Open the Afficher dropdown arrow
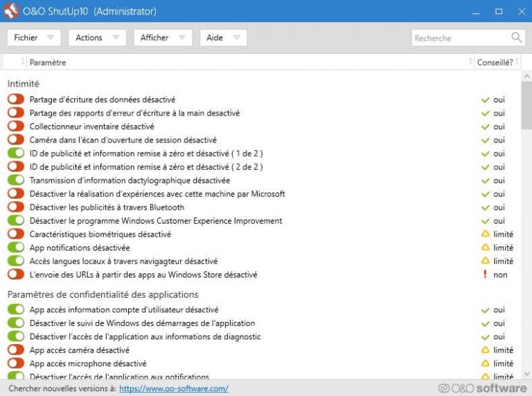This screenshot has height=396, width=532. [182, 37]
